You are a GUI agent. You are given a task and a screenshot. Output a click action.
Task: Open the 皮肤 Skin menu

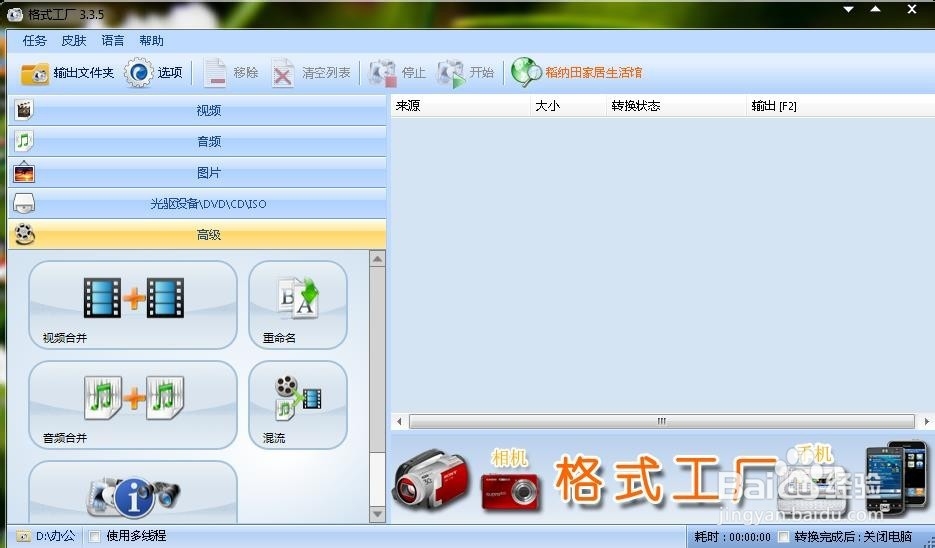(x=73, y=41)
